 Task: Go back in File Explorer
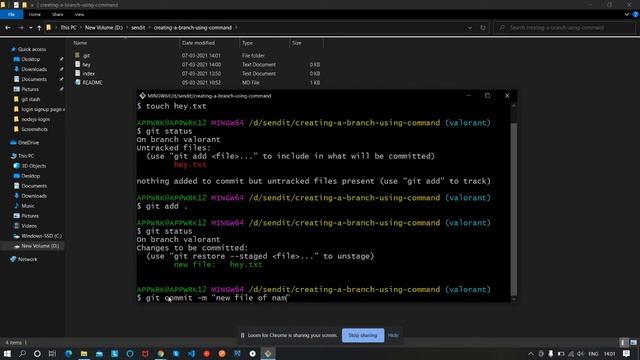click(x=8, y=28)
